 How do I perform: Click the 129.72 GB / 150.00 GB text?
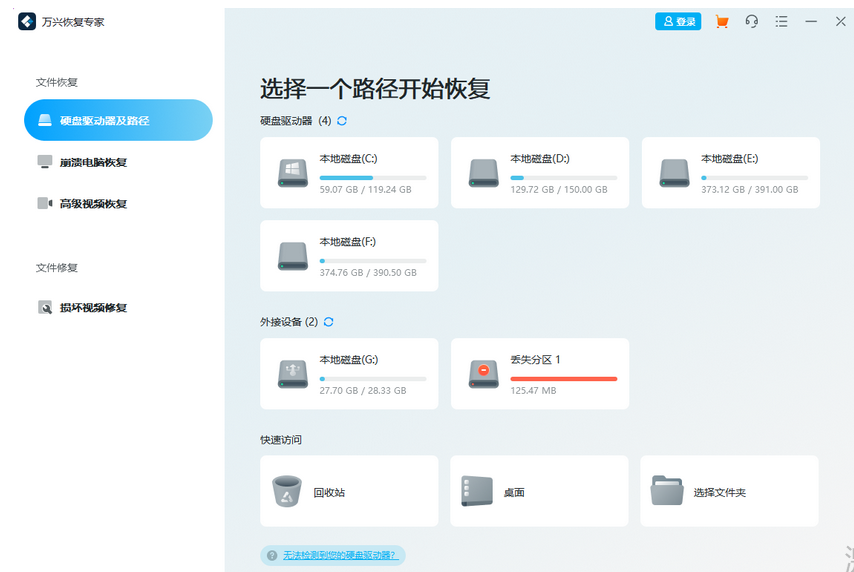pyautogui.click(x=559, y=190)
